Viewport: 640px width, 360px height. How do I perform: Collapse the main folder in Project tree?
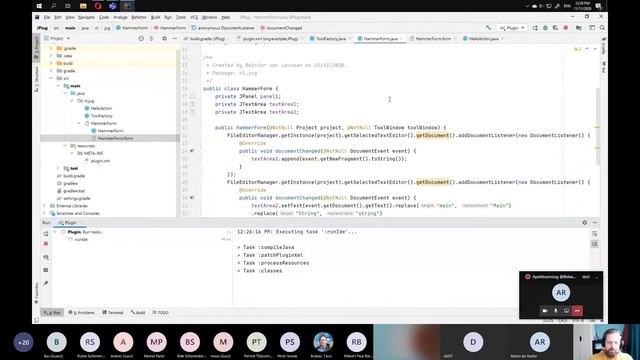pyautogui.click(x=58, y=86)
